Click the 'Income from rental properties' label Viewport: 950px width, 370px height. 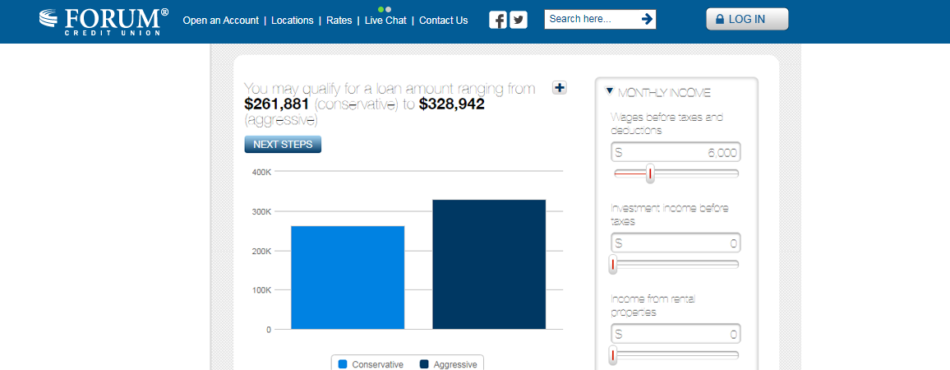(654, 305)
